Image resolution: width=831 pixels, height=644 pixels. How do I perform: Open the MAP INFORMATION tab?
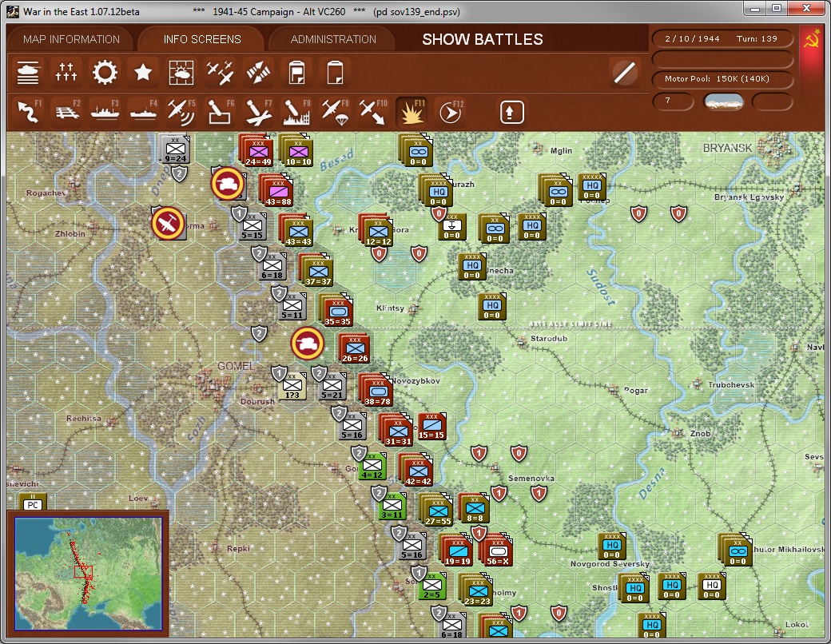click(x=72, y=39)
